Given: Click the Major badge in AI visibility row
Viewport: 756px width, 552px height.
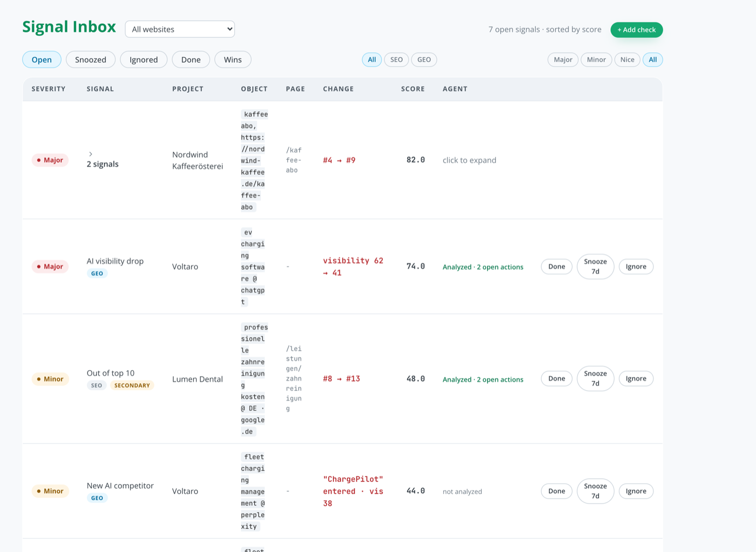Looking at the screenshot, I should 50,267.
